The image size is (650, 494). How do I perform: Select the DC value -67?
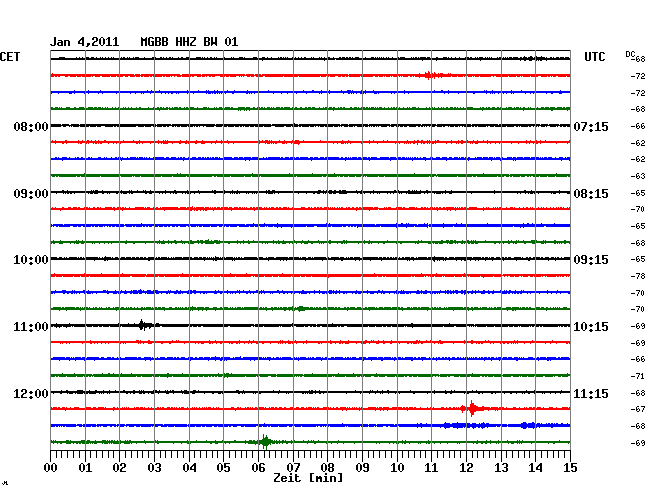(x=638, y=409)
